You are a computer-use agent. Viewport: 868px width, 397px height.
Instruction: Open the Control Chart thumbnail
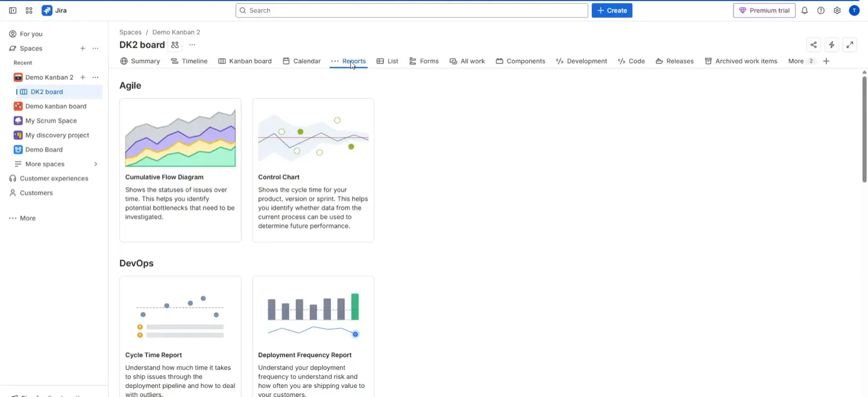313,137
